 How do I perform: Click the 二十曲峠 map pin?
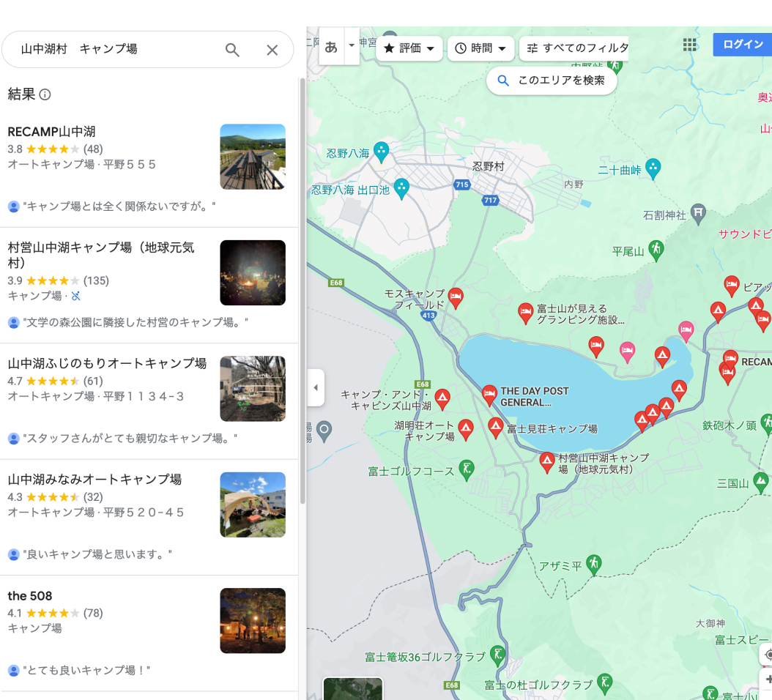(x=653, y=168)
